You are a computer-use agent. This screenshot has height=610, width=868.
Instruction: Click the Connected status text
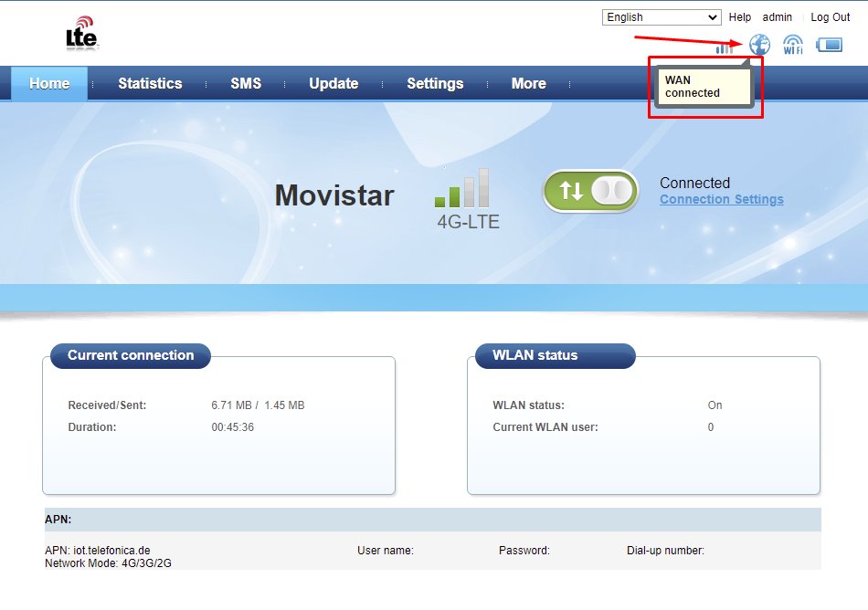[x=694, y=183]
